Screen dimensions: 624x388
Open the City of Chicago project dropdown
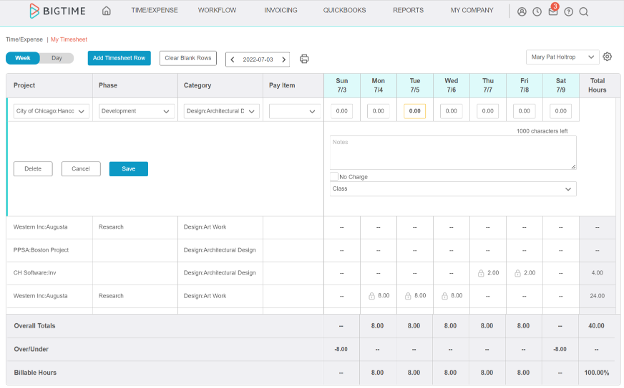click(x=51, y=111)
